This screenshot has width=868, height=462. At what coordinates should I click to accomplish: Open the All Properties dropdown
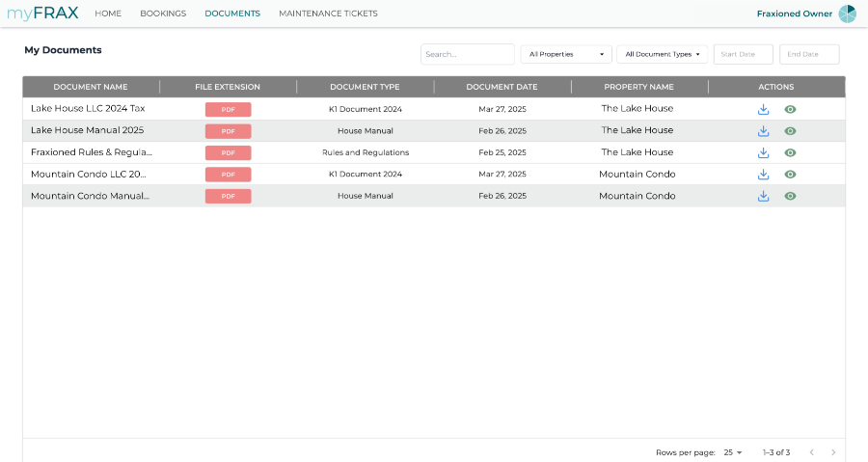[566, 54]
